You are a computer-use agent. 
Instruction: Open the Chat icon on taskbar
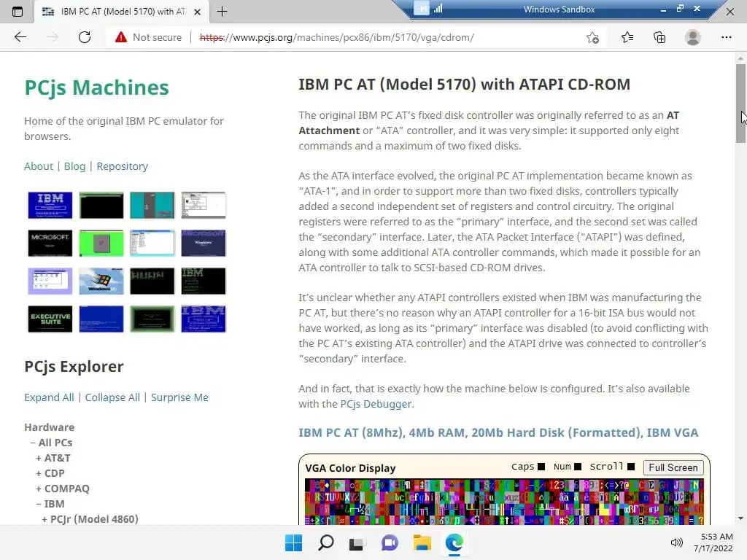pos(390,542)
